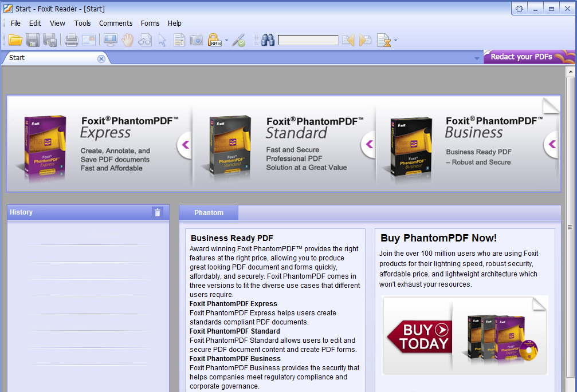The height and width of the screenshot is (392, 577).
Task: Open the File menu
Action: click(x=15, y=23)
